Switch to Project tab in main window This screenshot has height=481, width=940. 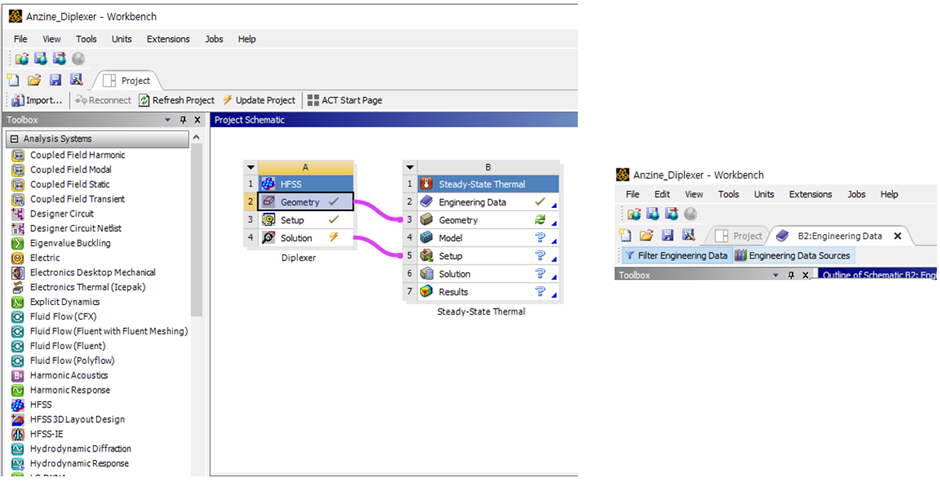click(x=127, y=80)
